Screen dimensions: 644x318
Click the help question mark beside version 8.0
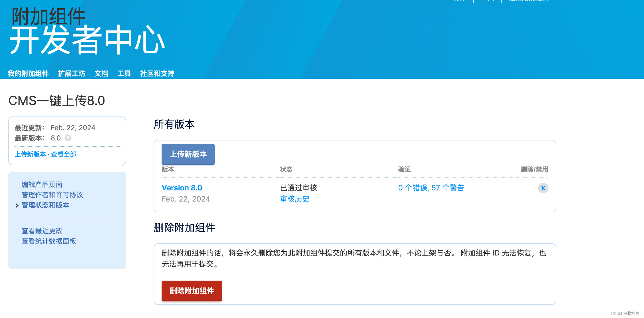point(68,138)
